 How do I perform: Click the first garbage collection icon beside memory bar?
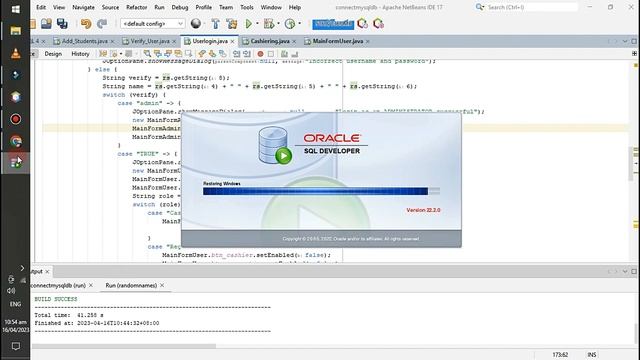(x=362, y=24)
